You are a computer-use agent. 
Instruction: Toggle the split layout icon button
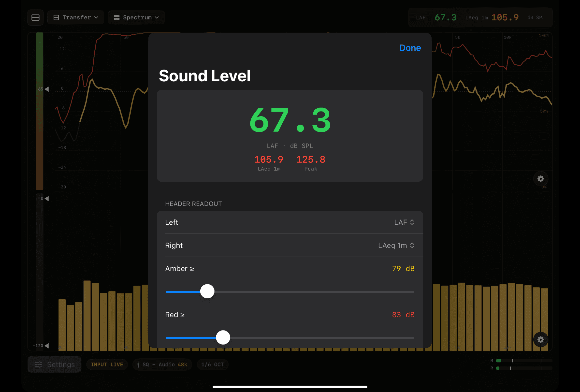[35, 17]
